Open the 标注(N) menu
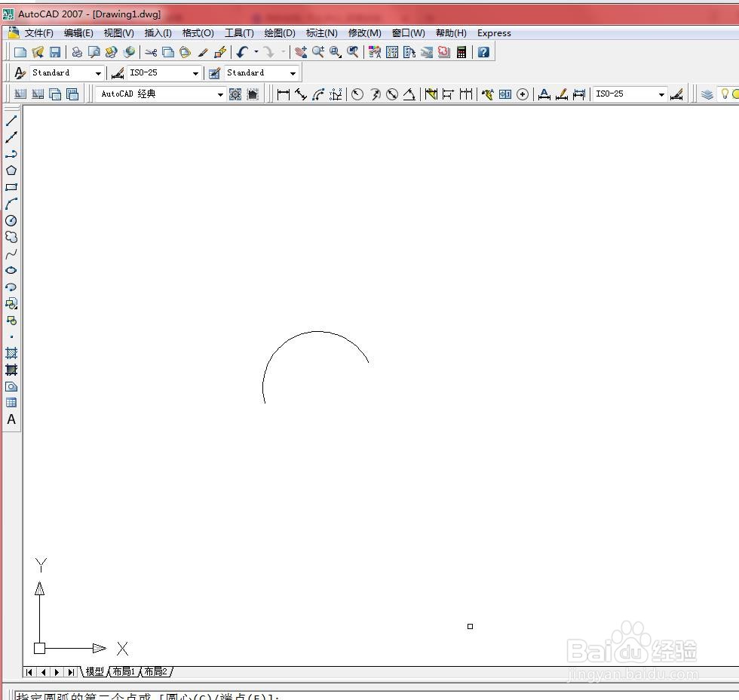The width and height of the screenshot is (739, 700). click(321, 33)
